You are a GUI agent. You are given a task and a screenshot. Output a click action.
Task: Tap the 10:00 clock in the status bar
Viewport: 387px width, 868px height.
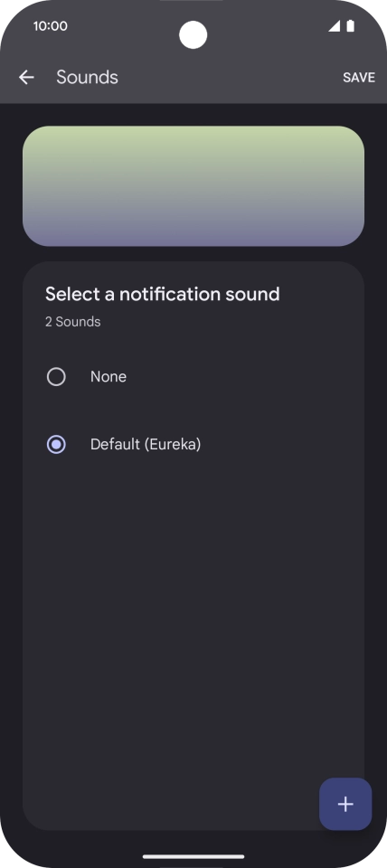pyautogui.click(x=51, y=26)
